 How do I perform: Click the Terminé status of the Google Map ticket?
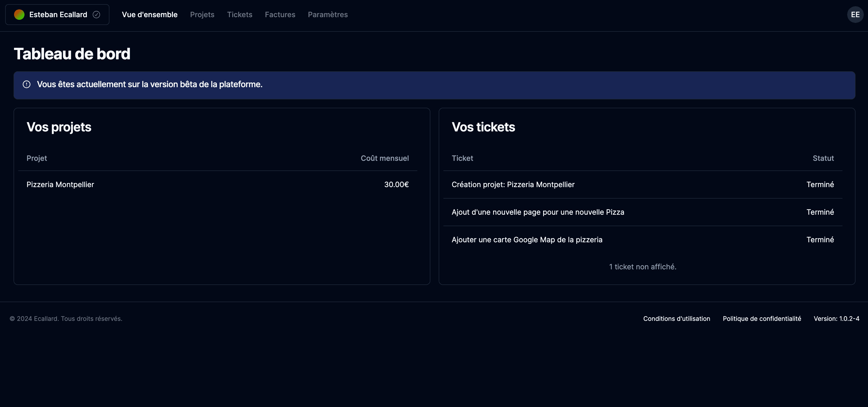tap(820, 239)
